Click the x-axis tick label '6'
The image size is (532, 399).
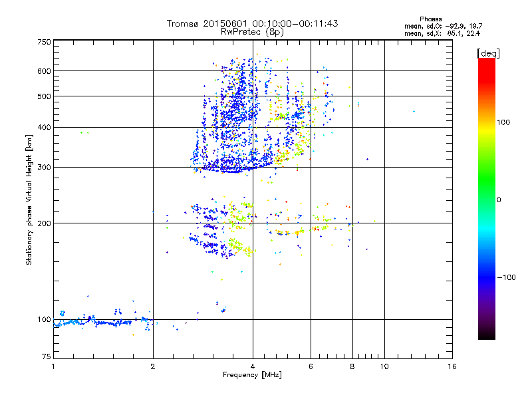click(311, 366)
